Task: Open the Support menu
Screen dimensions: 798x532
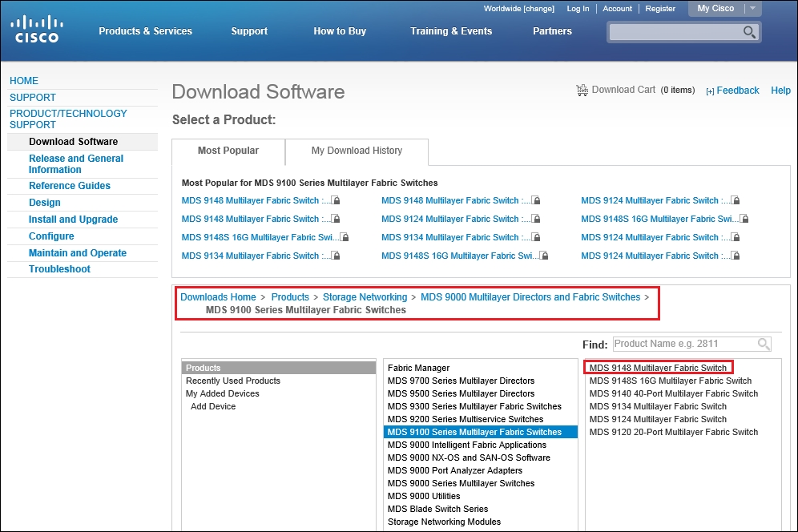Action: [249, 31]
